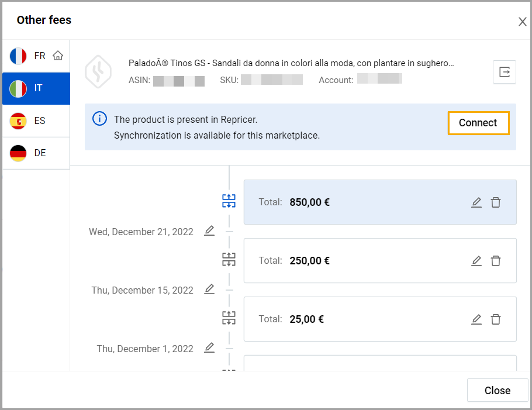Click 'The product is present in Repricer' text
The height and width of the screenshot is (410, 532).
pos(185,119)
